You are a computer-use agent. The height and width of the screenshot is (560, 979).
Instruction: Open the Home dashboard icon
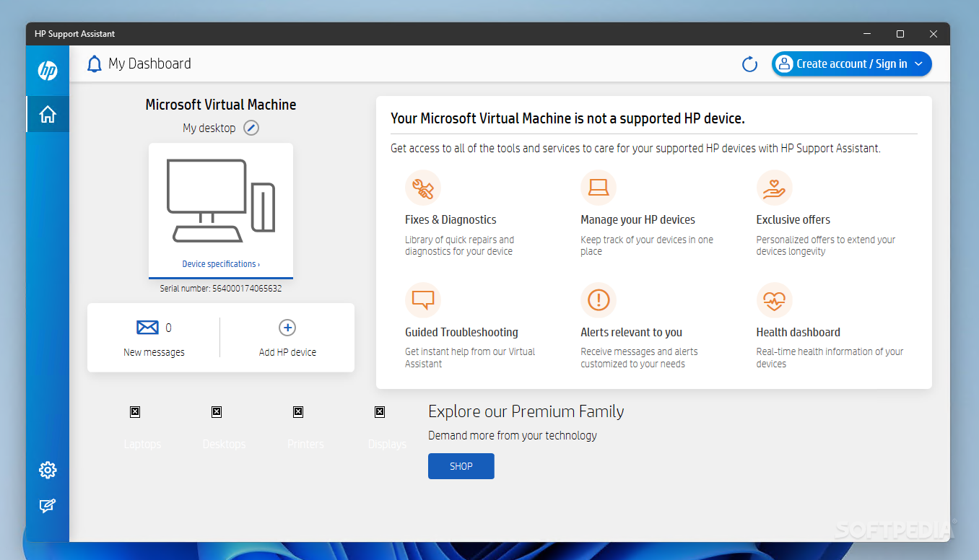[48, 114]
